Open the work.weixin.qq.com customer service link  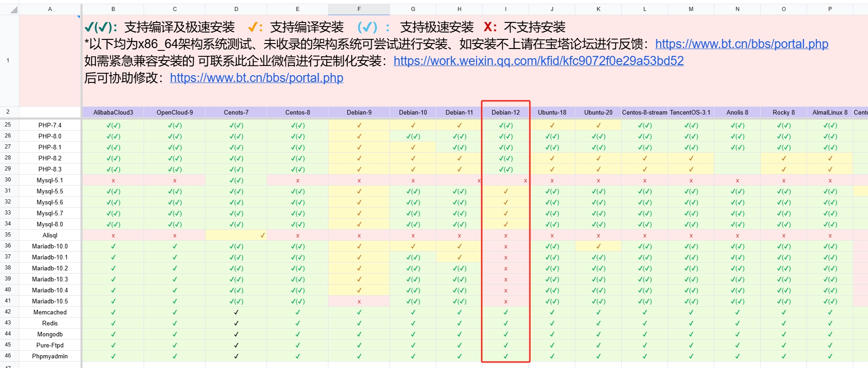(x=539, y=61)
